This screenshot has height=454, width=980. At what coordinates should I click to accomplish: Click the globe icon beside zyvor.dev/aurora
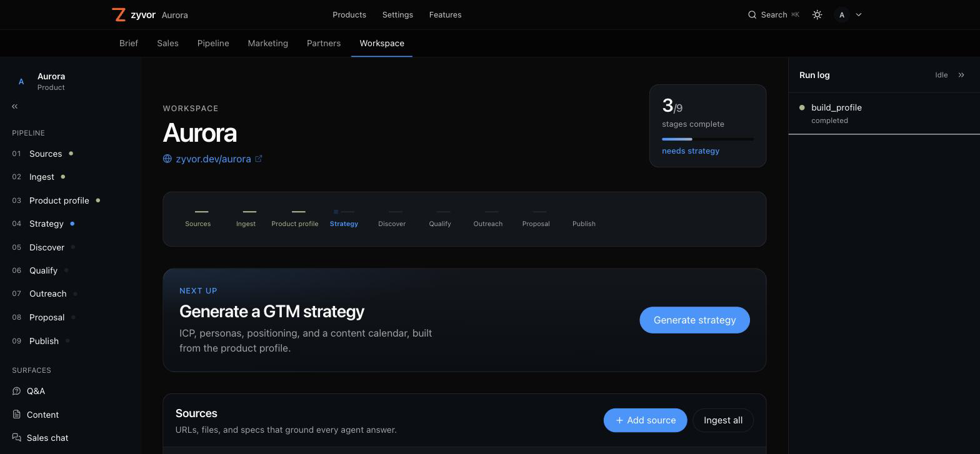coord(167,159)
